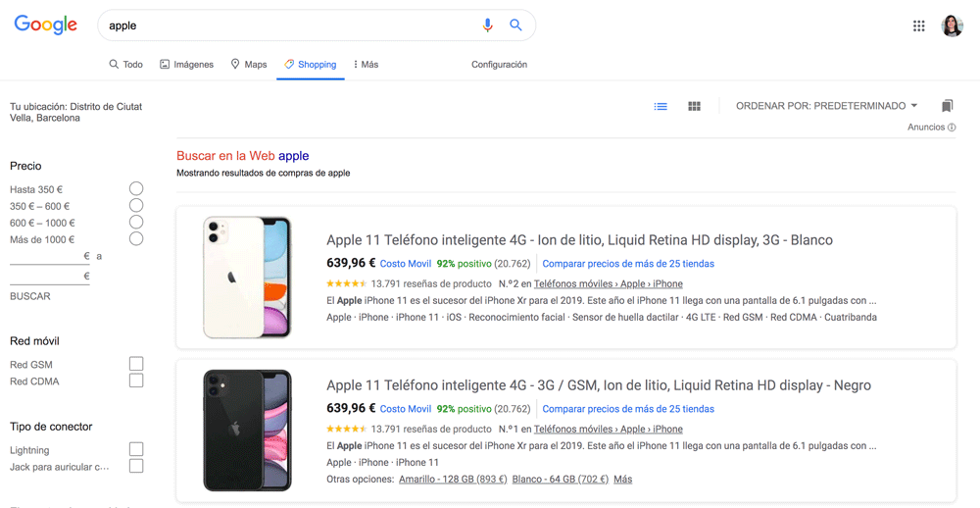Open the Ordenar por Predeterminado dropdown
980x508 pixels.
click(x=826, y=106)
